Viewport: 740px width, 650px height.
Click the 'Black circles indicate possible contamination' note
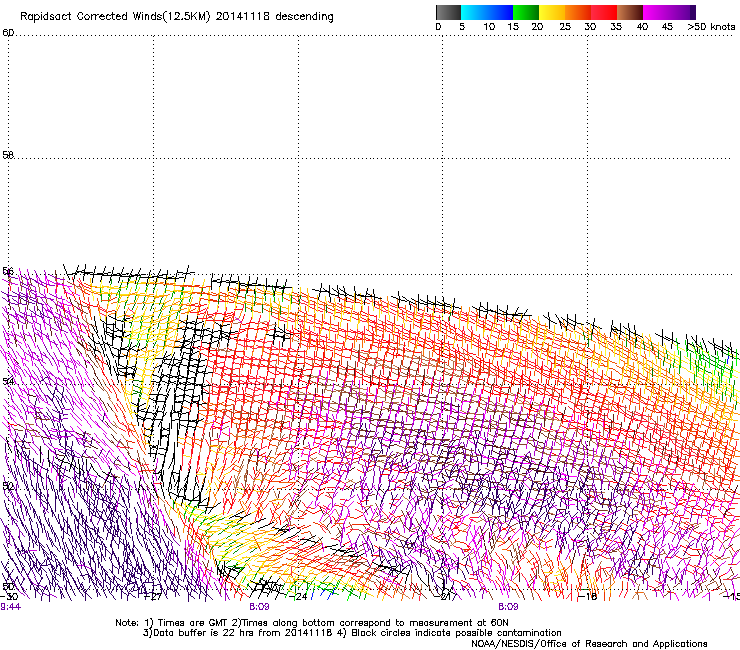tap(456, 633)
